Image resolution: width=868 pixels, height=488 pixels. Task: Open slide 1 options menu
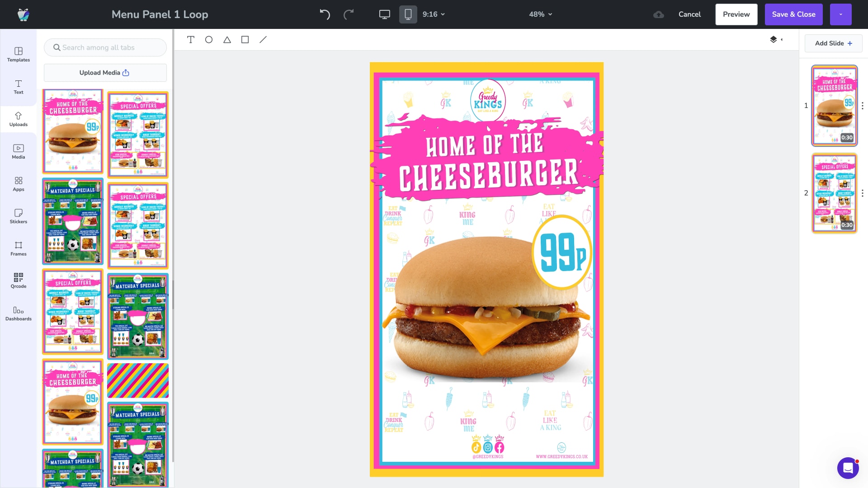pos(863,106)
